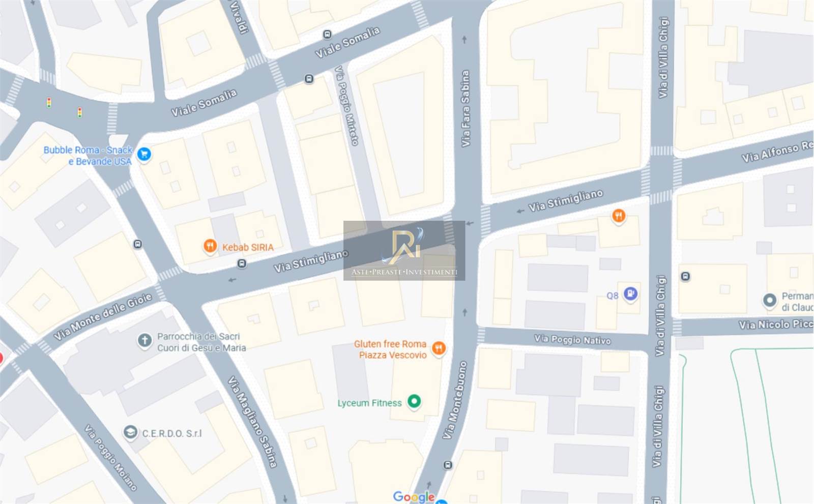Select the bus stop icon near Kebab SIRIA
The image size is (814, 504).
[x=242, y=263]
